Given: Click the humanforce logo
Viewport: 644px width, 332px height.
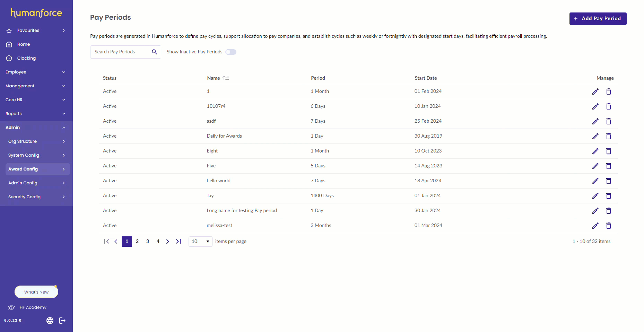Looking at the screenshot, I should (x=36, y=13).
